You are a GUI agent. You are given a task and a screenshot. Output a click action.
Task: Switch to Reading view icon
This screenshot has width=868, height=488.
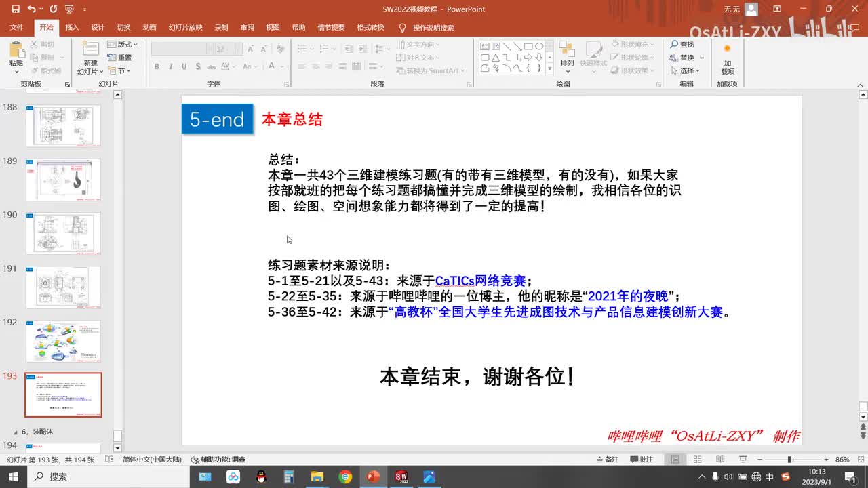point(719,460)
